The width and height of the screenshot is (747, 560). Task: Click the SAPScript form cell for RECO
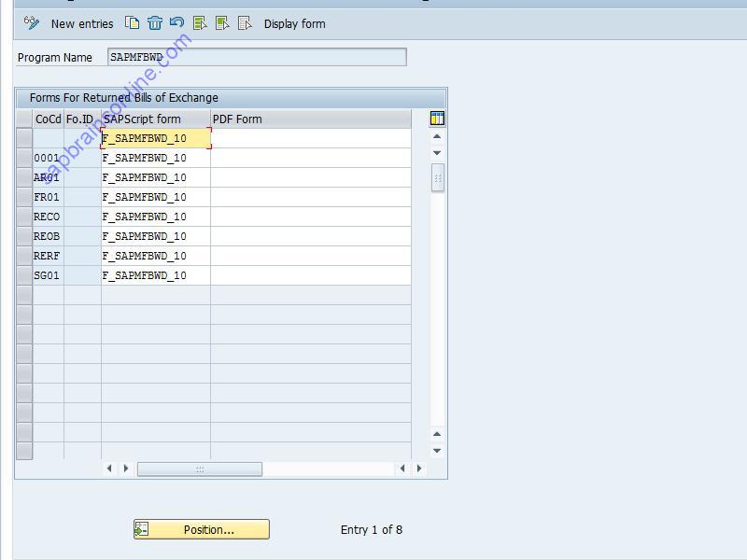[x=156, y=217]
